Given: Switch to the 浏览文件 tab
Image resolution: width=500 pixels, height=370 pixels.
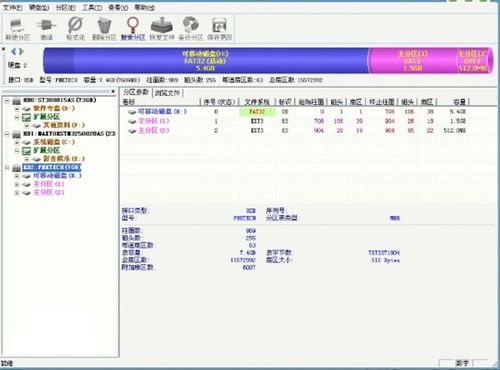Looking at the screenshot, I should (168, 93).
